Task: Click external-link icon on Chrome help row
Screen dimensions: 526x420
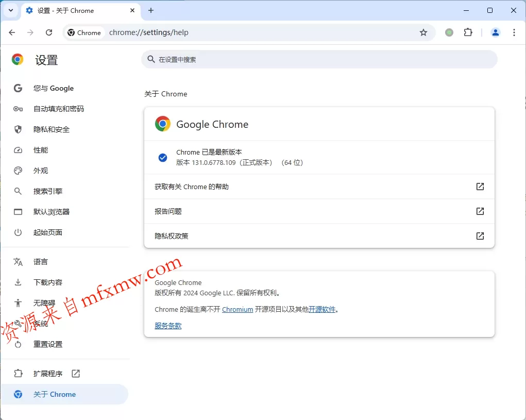Action: coord(480,187)
